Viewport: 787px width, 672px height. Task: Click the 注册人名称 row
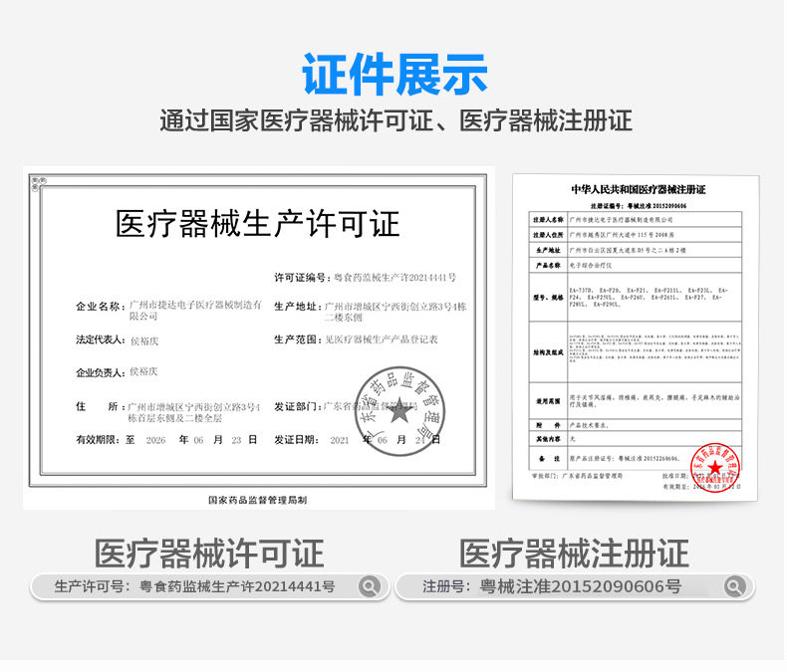click(x=636, y=220)
